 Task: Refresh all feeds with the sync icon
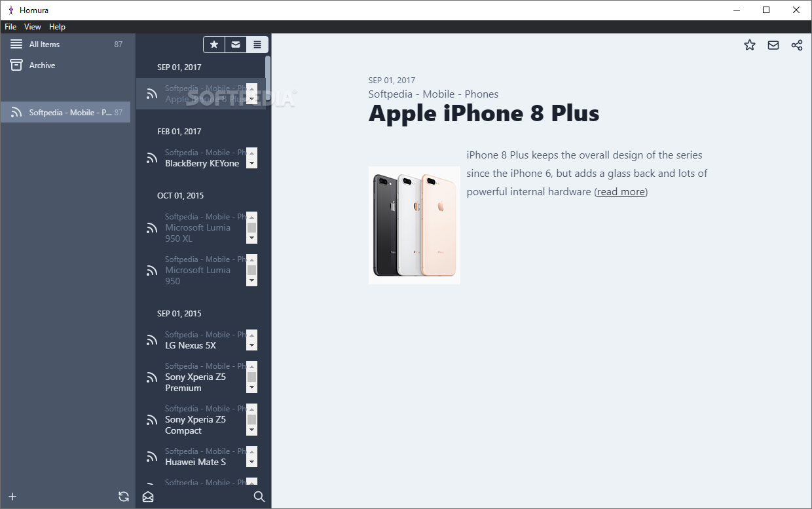pos(123,497)
